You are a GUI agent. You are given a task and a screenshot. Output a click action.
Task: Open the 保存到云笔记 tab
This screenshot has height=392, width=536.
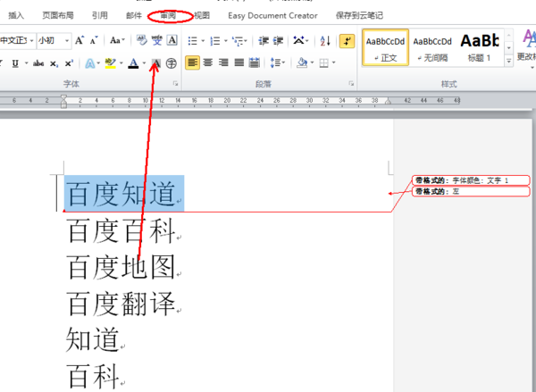[359, 16]
